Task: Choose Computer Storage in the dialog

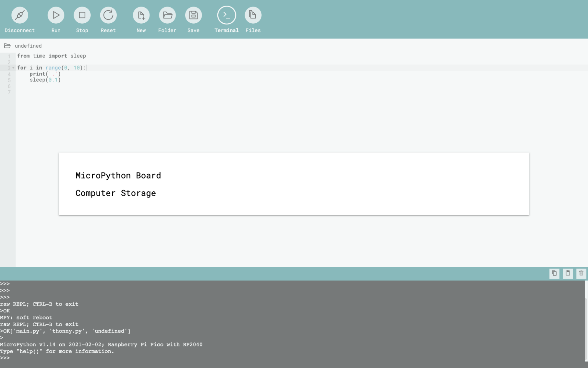Action: point(116,193)
